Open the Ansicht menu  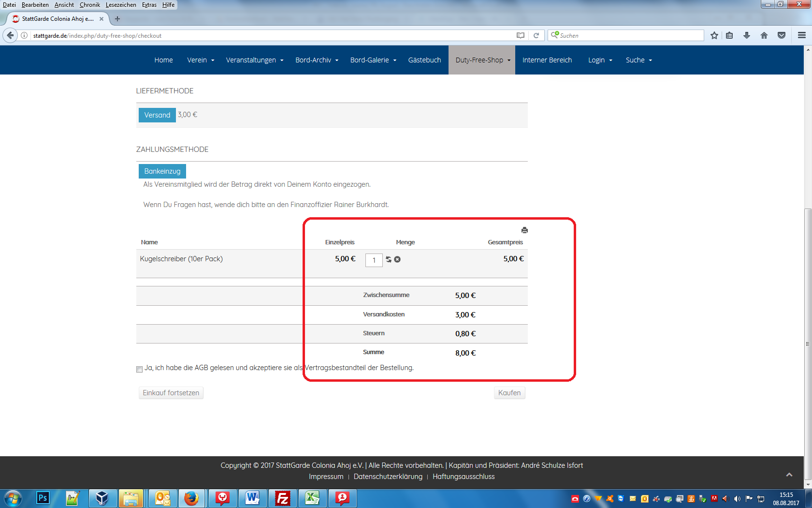tap(64, 5)
